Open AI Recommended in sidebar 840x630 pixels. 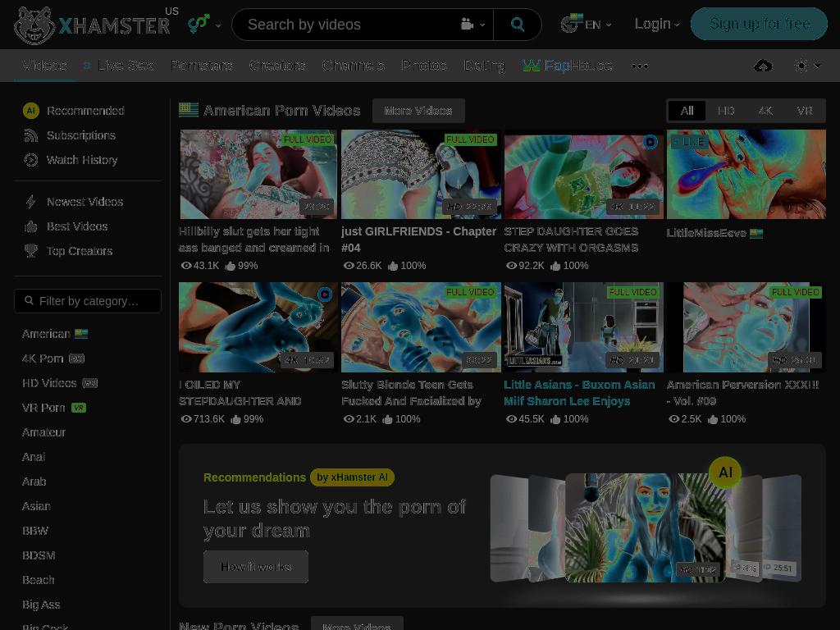[73, 111]
